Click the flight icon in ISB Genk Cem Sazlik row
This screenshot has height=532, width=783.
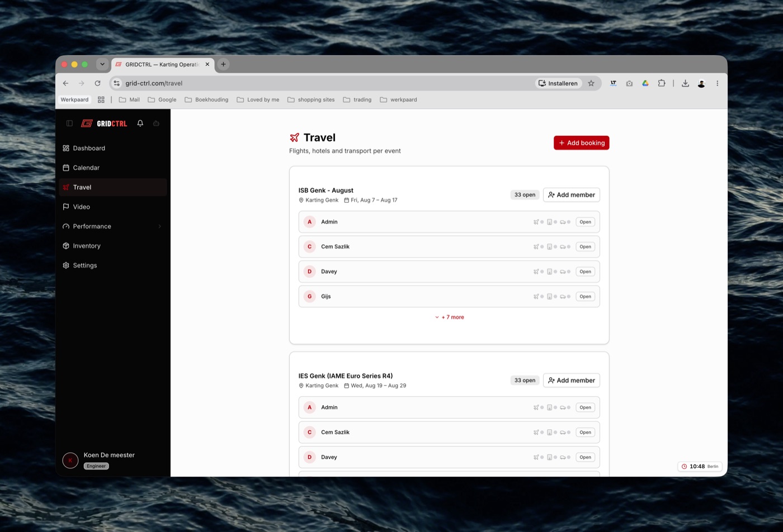click(x=536, y=246)
